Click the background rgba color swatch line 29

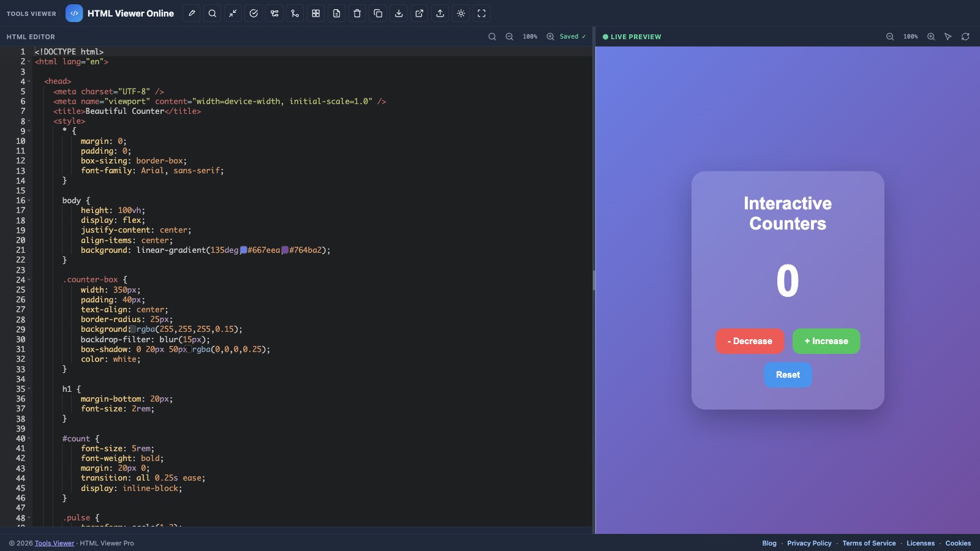tap(133, 329)
